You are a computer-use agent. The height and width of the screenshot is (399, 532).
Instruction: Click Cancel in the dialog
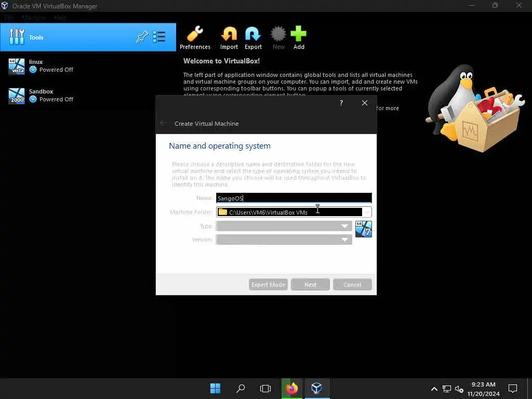point(352,285)
